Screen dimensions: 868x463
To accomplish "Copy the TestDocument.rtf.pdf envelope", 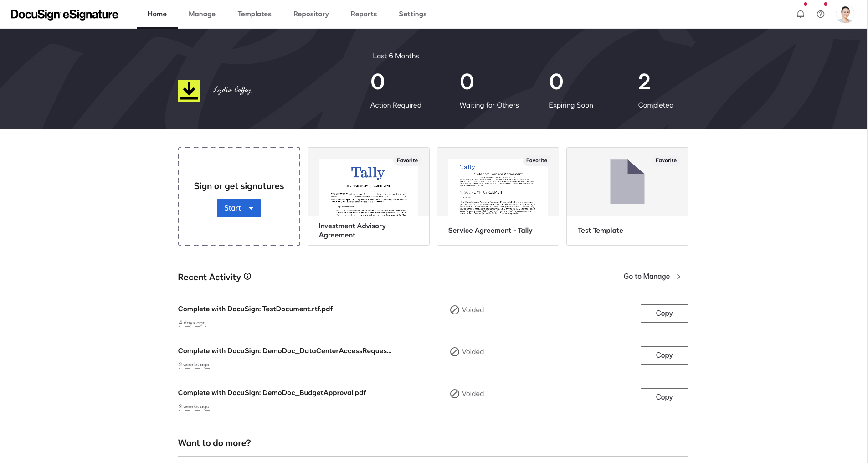I will coord(664,314).
